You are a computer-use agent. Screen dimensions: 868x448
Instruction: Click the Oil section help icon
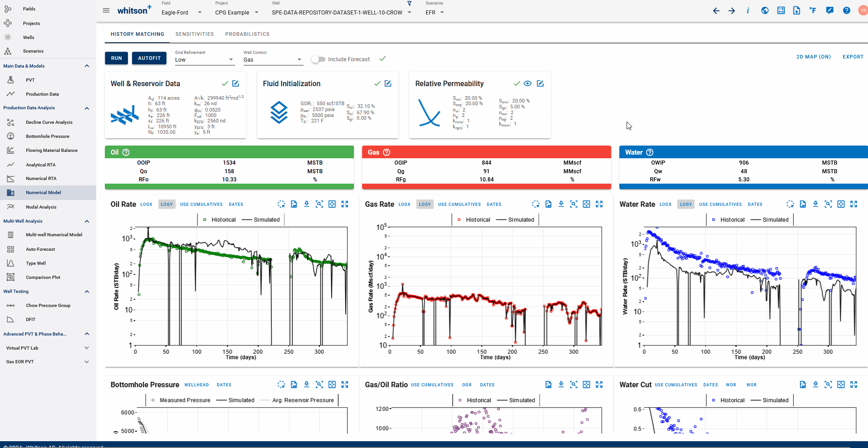(x=126, y=152)
